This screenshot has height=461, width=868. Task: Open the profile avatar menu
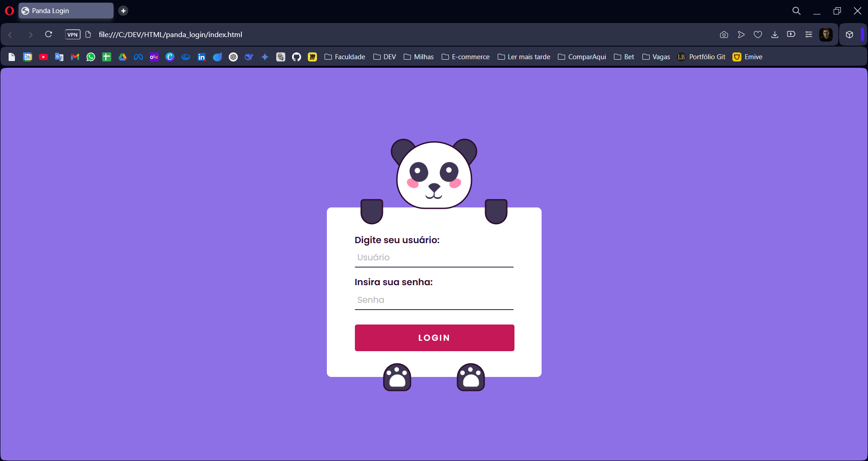point(826,35)
